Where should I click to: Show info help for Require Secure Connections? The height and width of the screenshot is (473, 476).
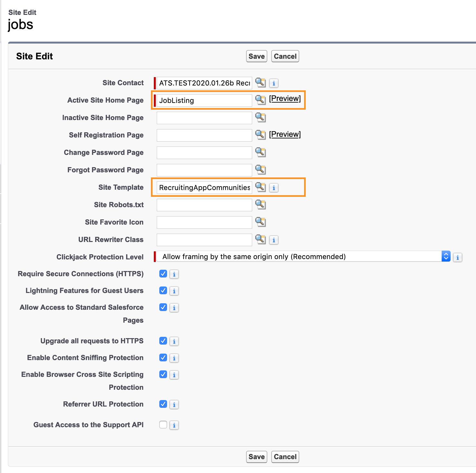pos(174,274)
